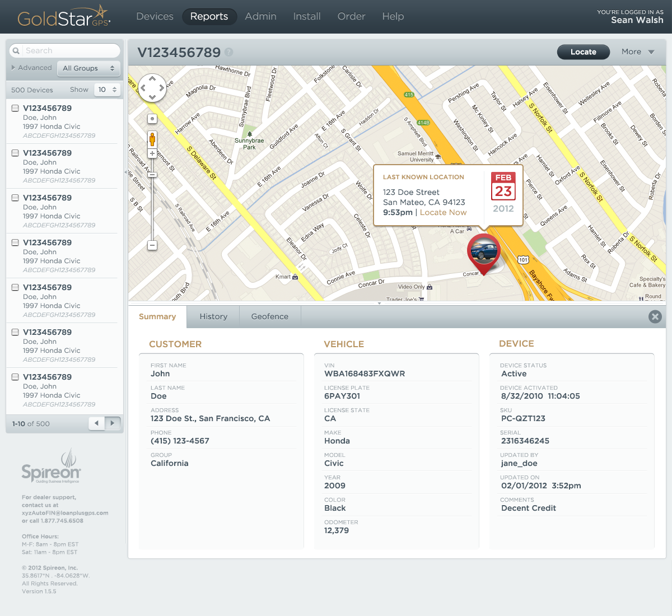Image resolution: width=672 pixels, height=616 pixels.
Task: Click the map zoom in plus button
Action: tap(152, 153)
